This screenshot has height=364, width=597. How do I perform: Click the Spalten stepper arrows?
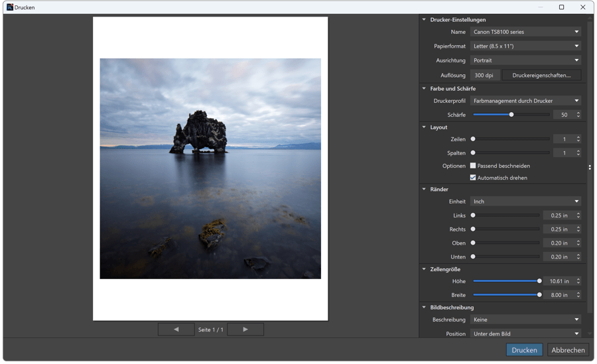pyautogui.click(x=578, y=152)
